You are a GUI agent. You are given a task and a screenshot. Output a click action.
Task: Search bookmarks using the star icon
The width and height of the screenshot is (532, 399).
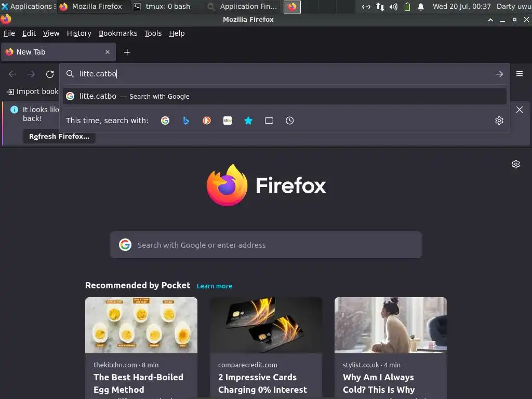tap(248, 121)
